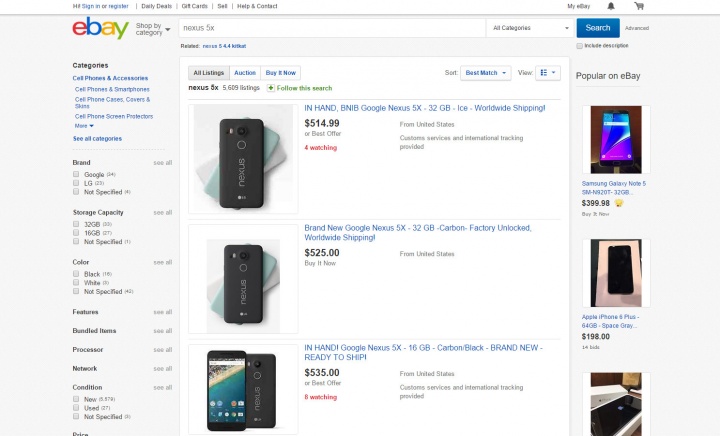This screenshot has height=436, width=720.
Task: Check the Black color filter
Action: (x=76, y=274)
